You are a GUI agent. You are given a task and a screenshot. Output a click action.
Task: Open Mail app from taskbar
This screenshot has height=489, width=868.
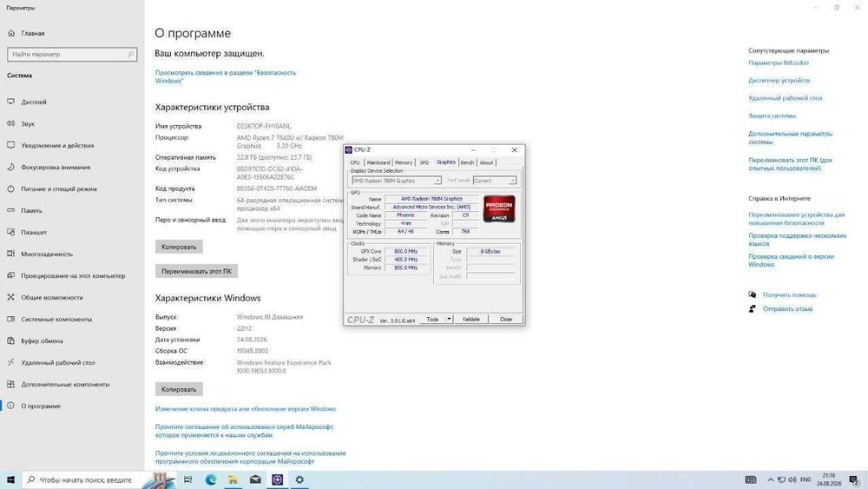tap(255, 479)
